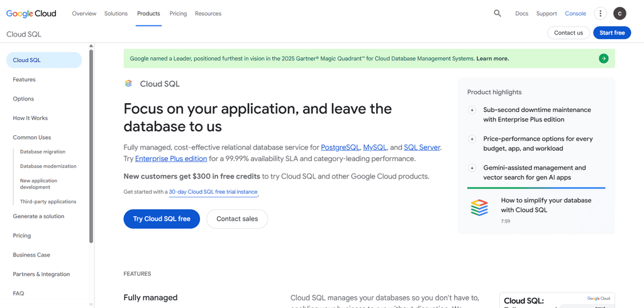Click the sidebar vertical scrollbar thumb
The width and height of the screenshot is (644, 308).
pyautogui.click(x=91, y=146)
